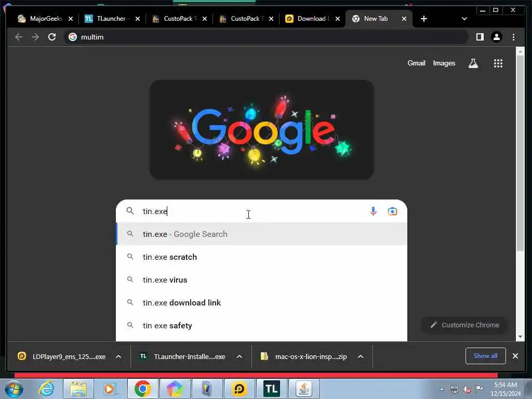The height and width of the screenshot is (399, 532).
Task: Start voice search with microphone icon
Action: point(373,211)
